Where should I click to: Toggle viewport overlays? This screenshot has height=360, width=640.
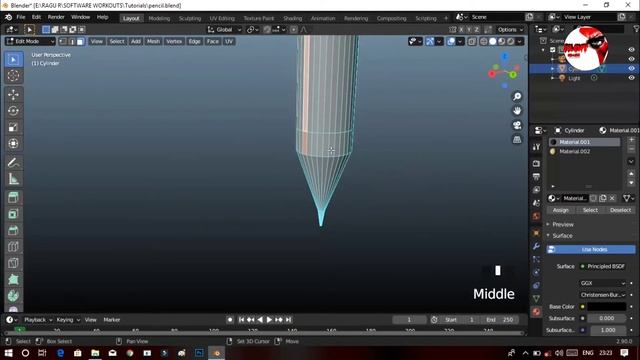coord(451,41)
